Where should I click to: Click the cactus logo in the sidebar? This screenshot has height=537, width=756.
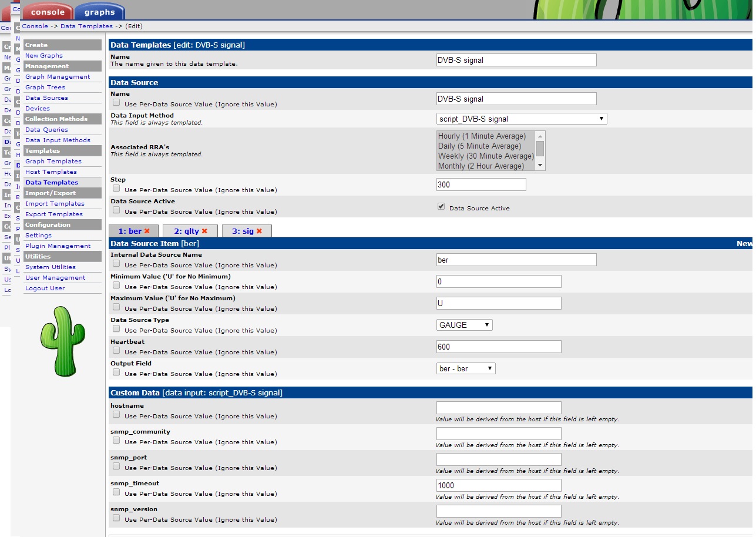(x=62, y=341)
